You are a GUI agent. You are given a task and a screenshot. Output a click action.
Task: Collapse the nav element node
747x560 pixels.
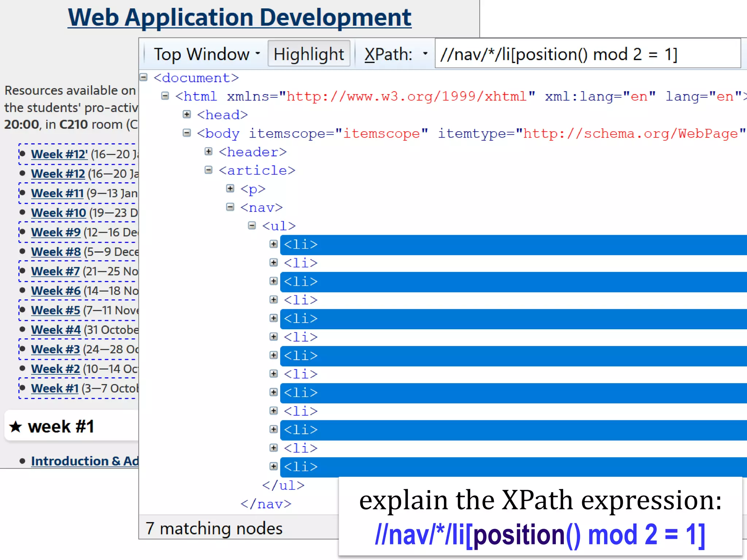coord(230,207)
